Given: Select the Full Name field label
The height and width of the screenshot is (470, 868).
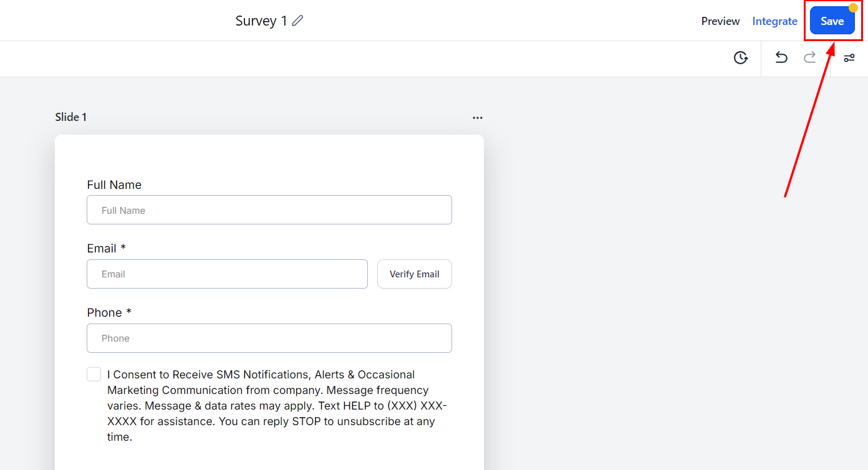Looking at the screenshot, I should (x=114, y=185).
